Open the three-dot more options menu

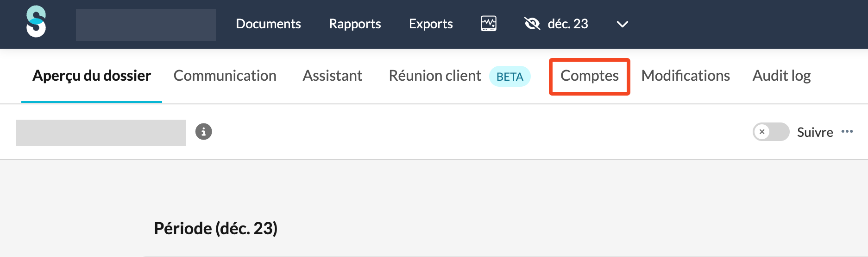coord(847,132)
